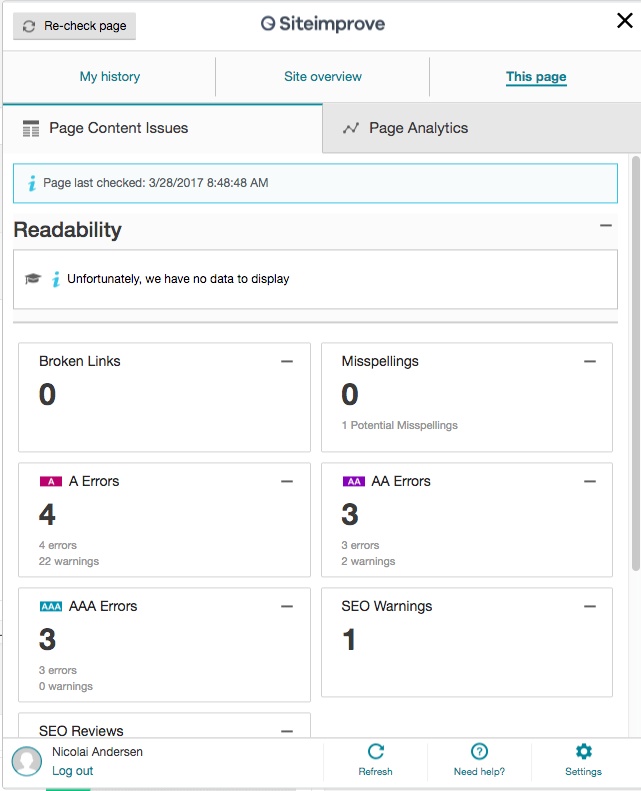Image resolution: width=641 pixels, height=791 pixels.
Task: Open the Broken Links count
Action: point(47,394)
